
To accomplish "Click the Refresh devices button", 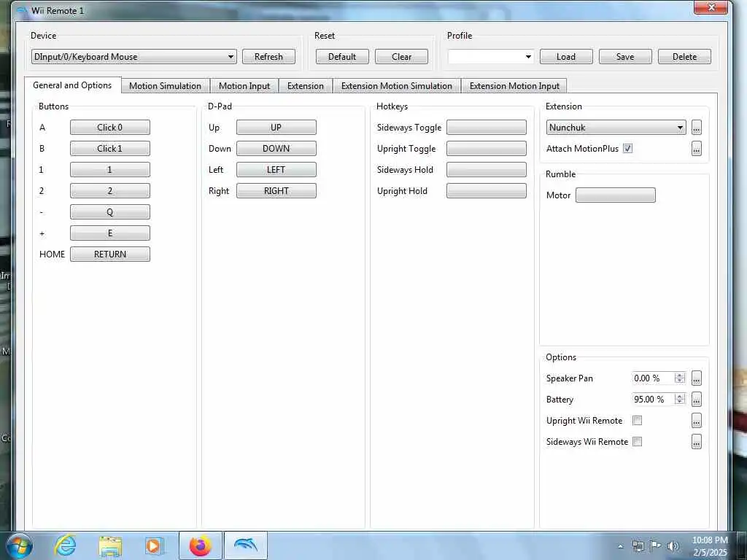I will (x=268, y=57).
